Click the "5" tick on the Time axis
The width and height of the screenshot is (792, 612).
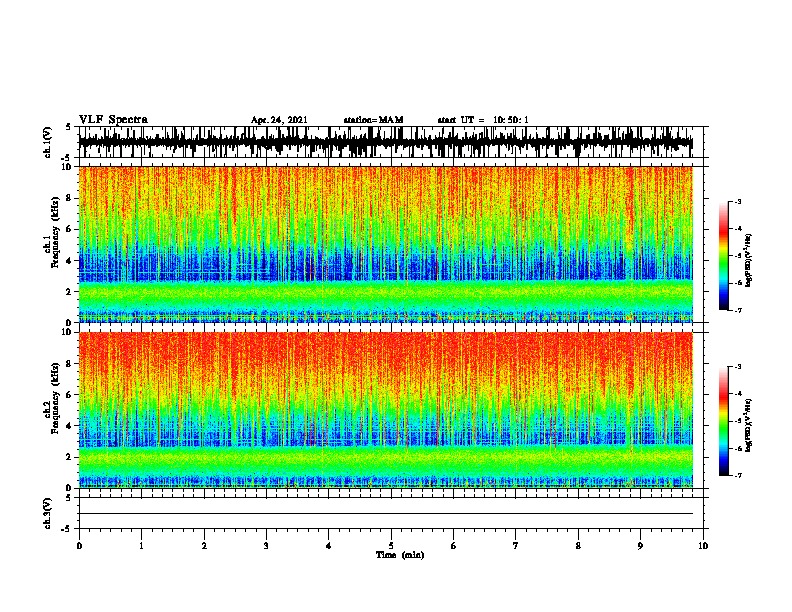click(x=391, y=546)
